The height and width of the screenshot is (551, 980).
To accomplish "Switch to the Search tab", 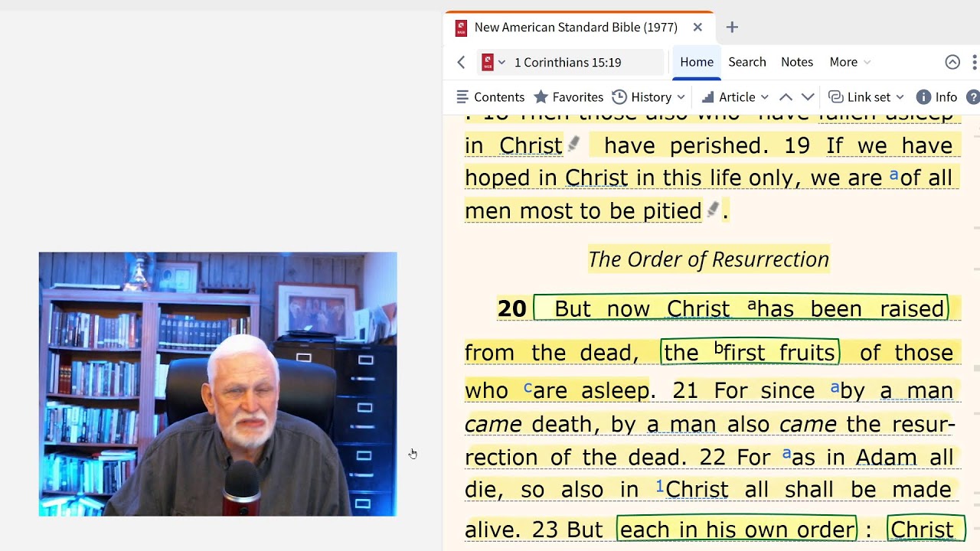I will tap(747, 62).
